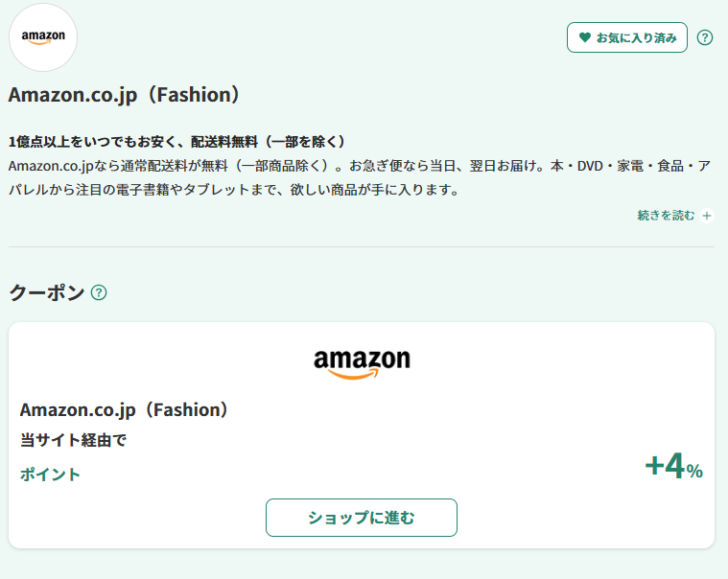Toggle the お気に入り済み favorite button
728x579 pixels.
click(x=627, y=38)
